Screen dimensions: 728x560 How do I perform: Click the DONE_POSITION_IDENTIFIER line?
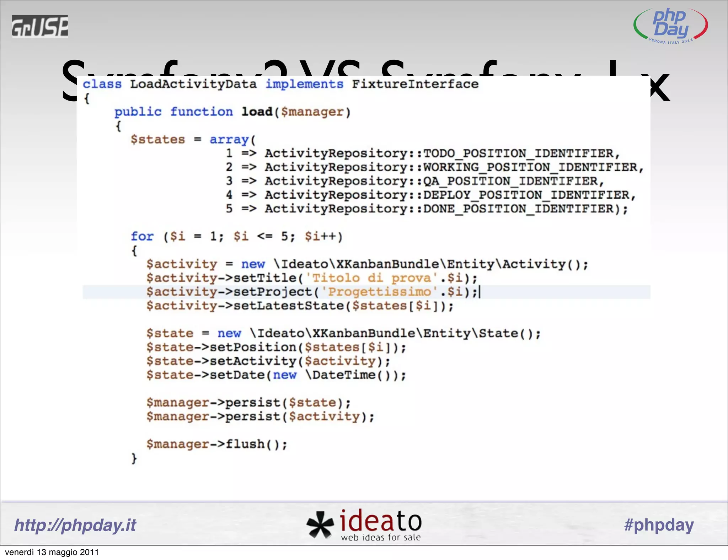tap(427, 209)
